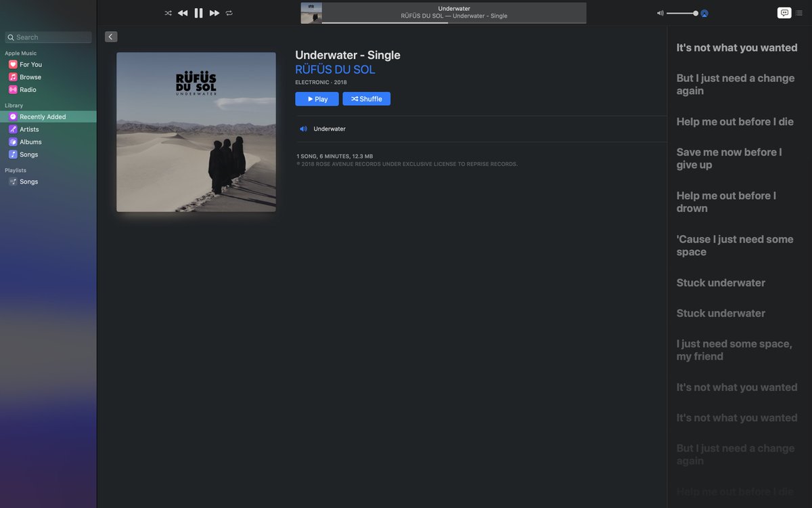Click the Underwater album cover art

(196, 132)
